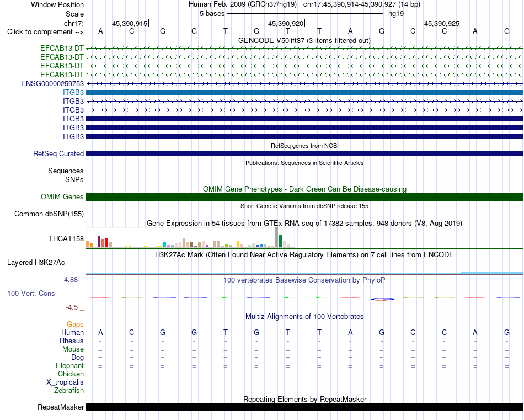Click the RefSeq Curated label
This screenshot has height=420, width=524.
pyautogui.click(x=58, y=154)
